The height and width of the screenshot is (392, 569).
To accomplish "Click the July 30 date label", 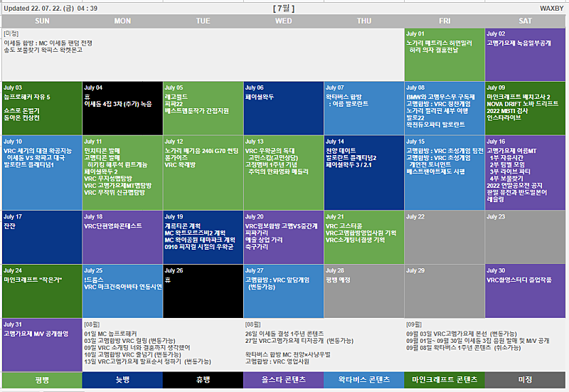I will [496, 271].
